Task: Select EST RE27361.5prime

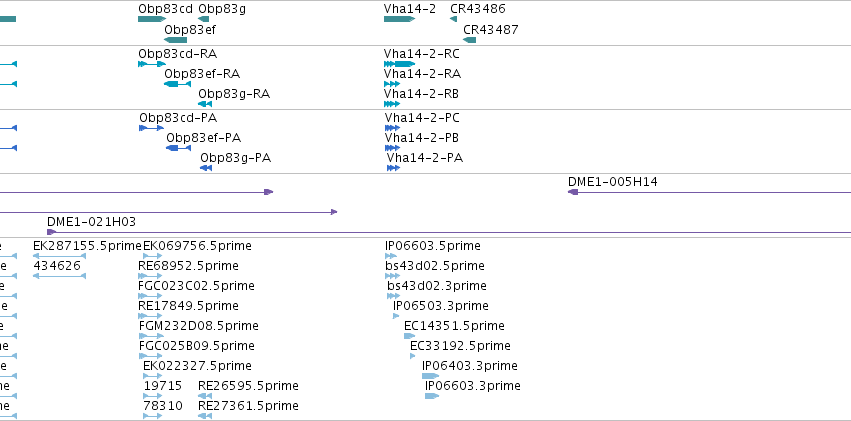Action: 205,416
